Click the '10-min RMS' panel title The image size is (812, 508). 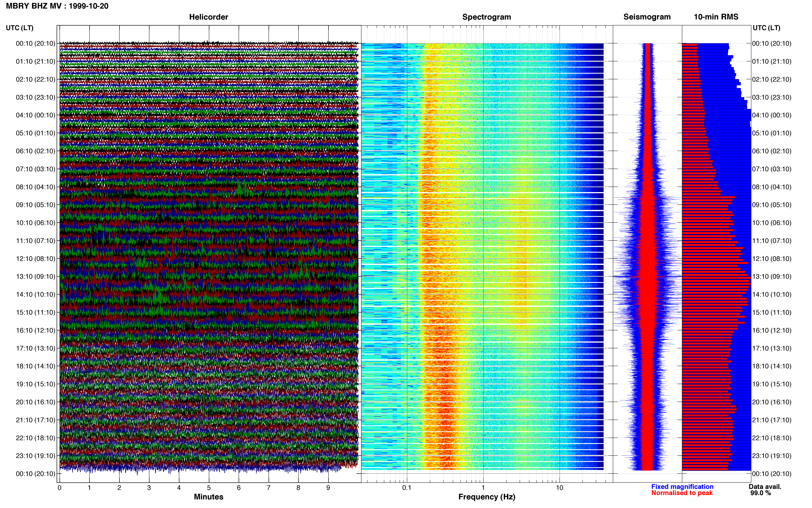(716, 17)
